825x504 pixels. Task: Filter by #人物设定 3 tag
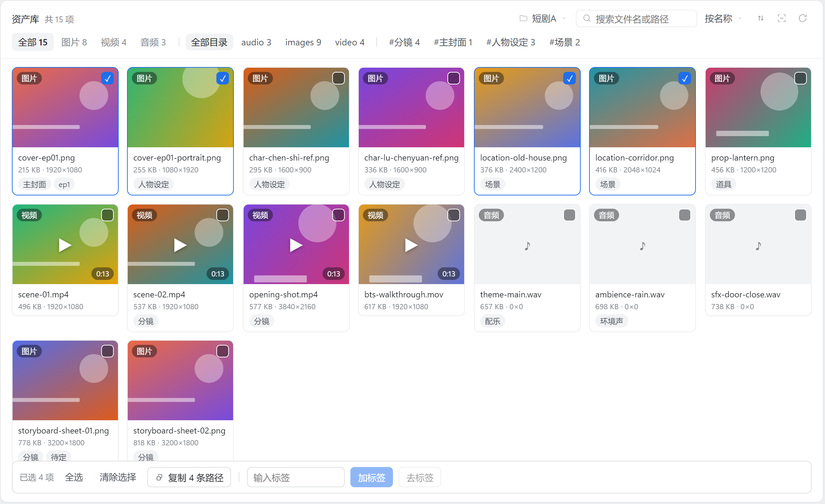pos(511,42)
